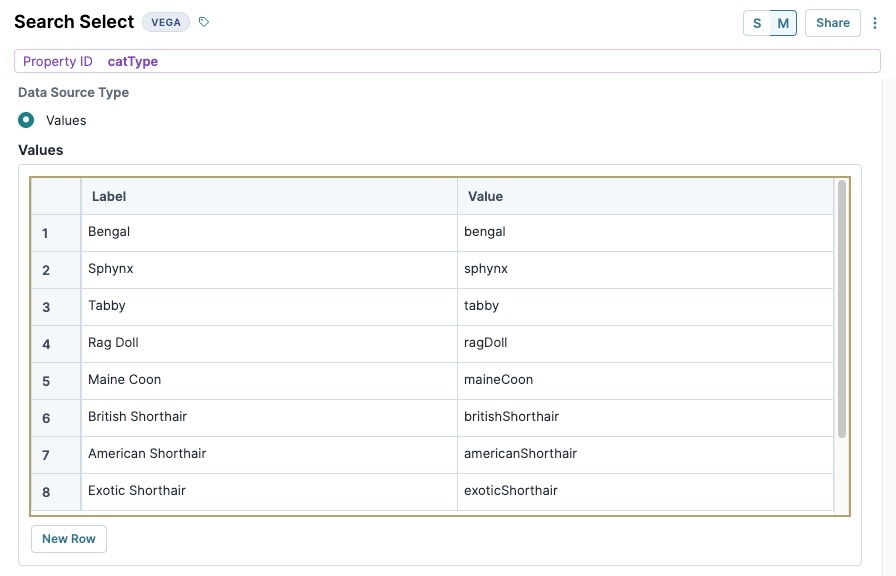Click row number 5 header
Image resolution: width=896 pixels, height=576 pixels.
coord(56,381)
